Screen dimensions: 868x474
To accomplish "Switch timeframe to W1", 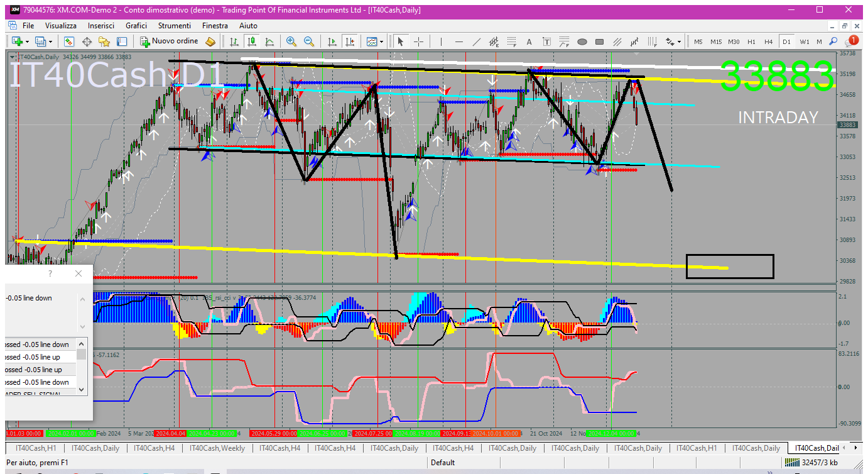I will 805,41.
